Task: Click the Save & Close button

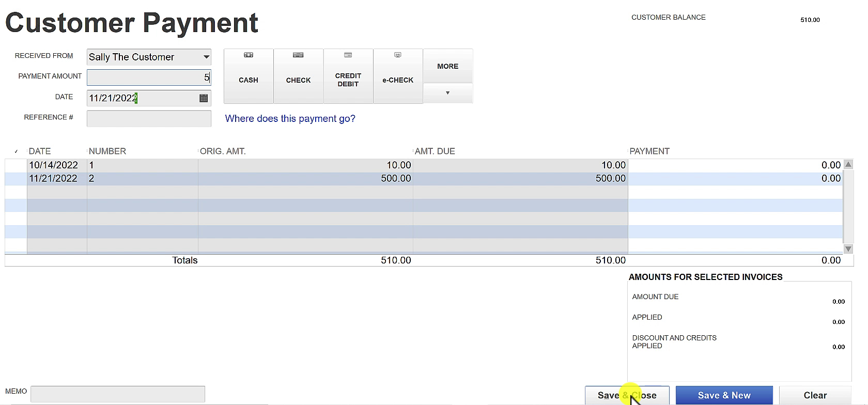Action: pyautogui.click(x=627, y=395)
